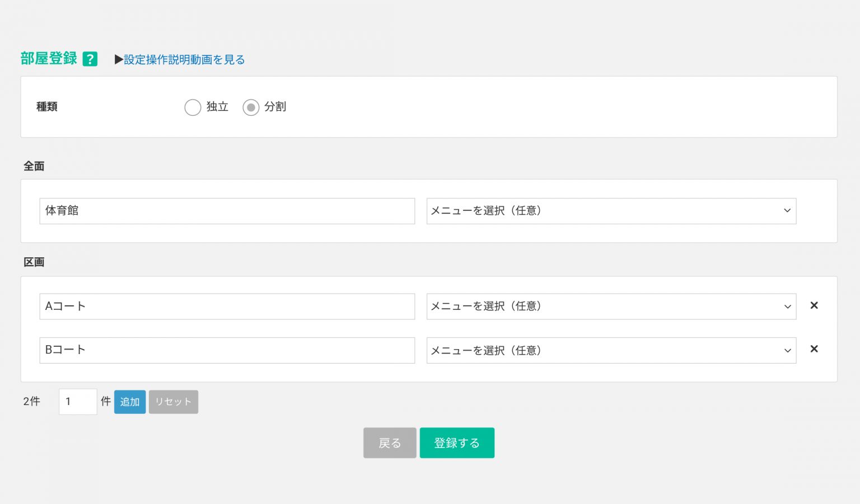
Task: Click the add-count number field
Action: tap(78, 402)
